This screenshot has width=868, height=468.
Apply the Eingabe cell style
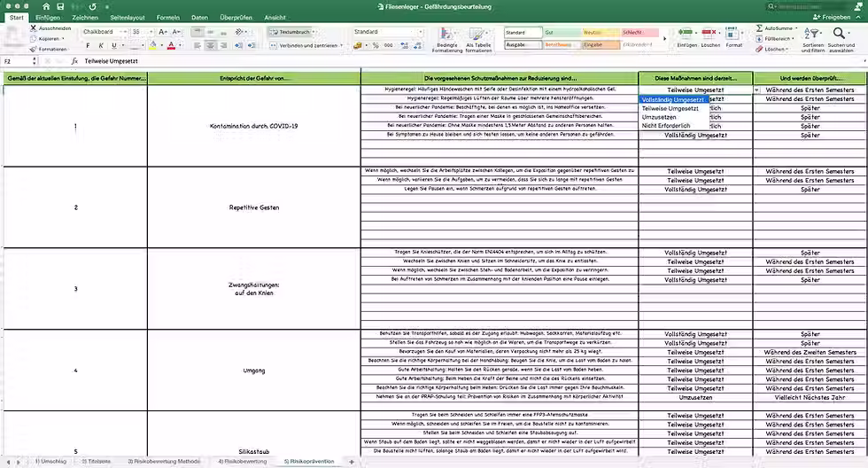point(601,45)
